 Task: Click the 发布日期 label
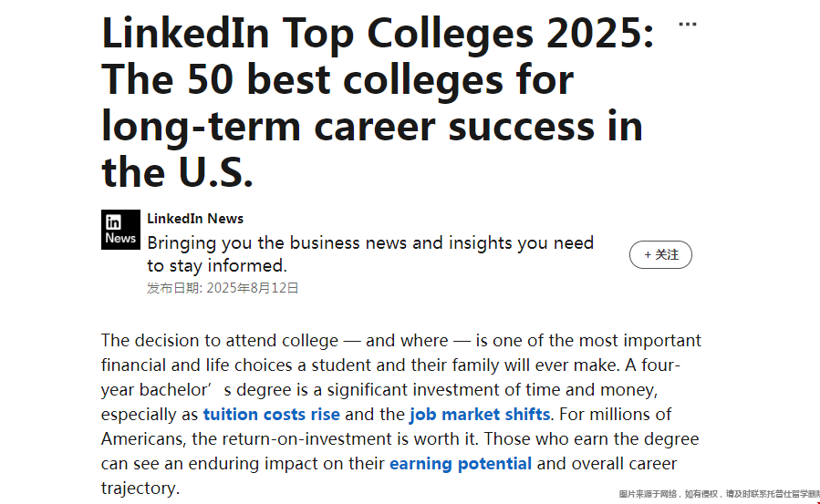coord(174,288)
